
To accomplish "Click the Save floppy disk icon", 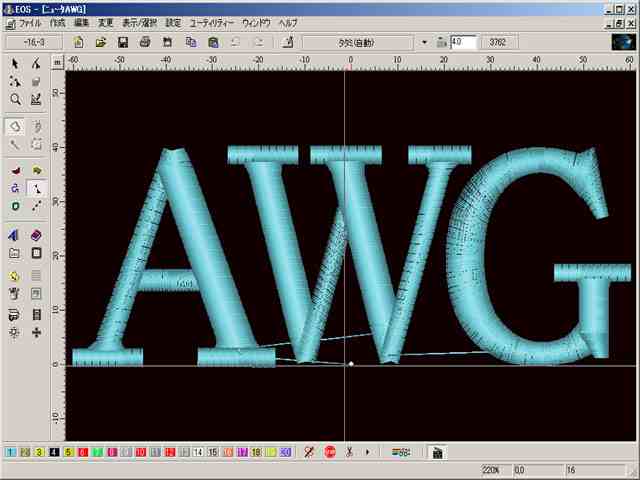I will point(123,42).
